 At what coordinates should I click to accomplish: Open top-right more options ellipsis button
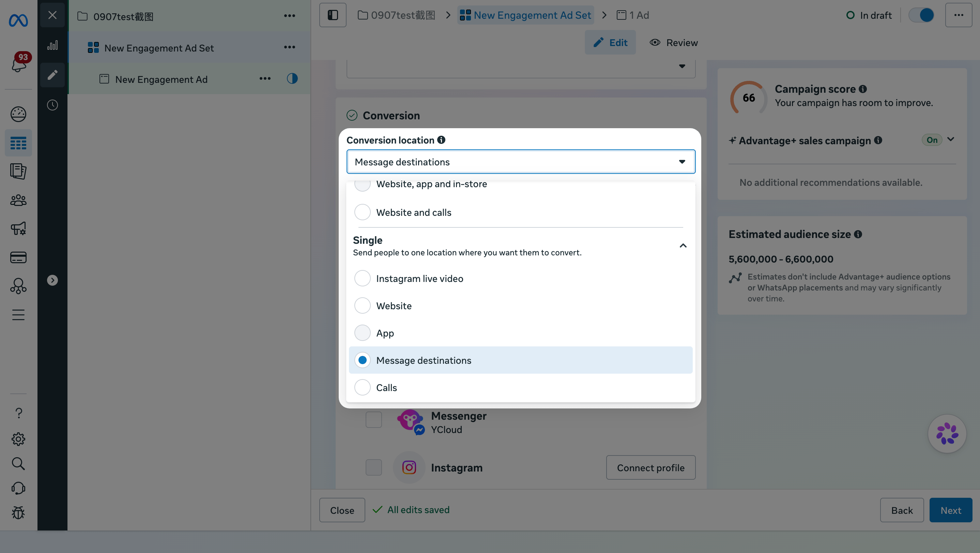point(959,15)
